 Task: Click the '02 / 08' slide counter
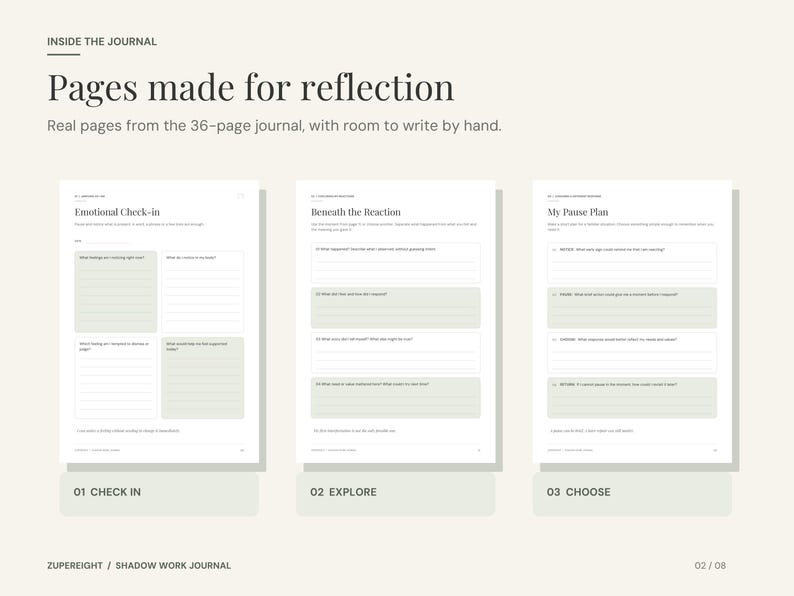coord(710,566)
